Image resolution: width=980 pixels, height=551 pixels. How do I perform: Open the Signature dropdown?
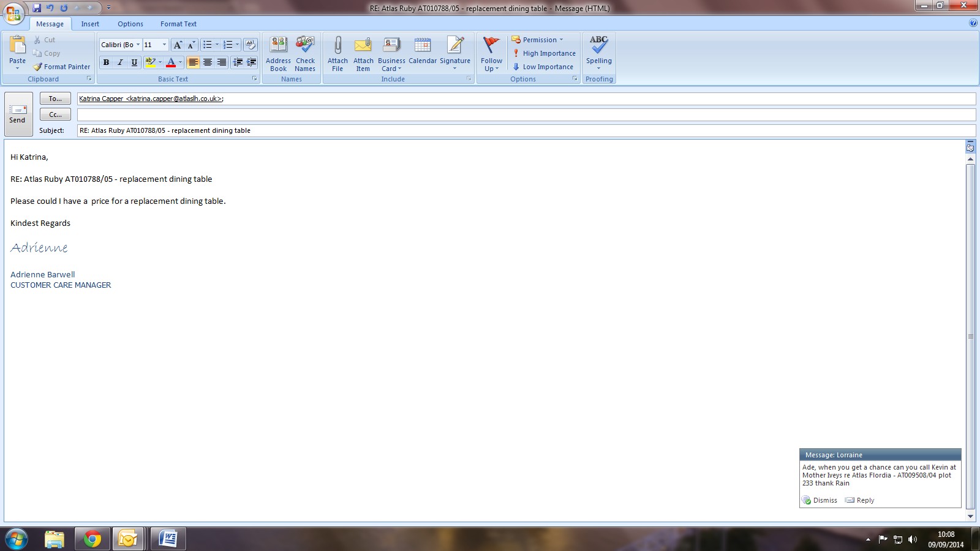pos(455,54)
